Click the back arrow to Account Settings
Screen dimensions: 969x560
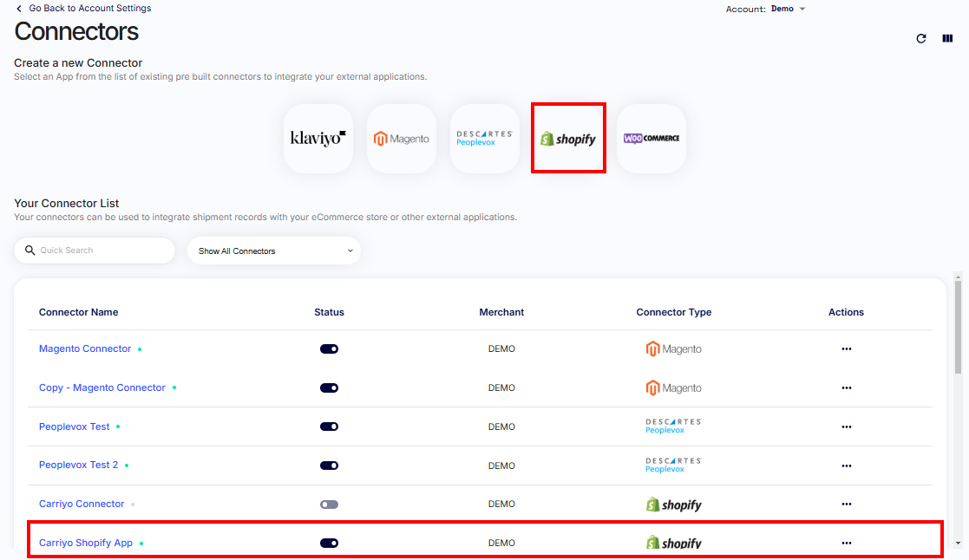coord(19,9)
